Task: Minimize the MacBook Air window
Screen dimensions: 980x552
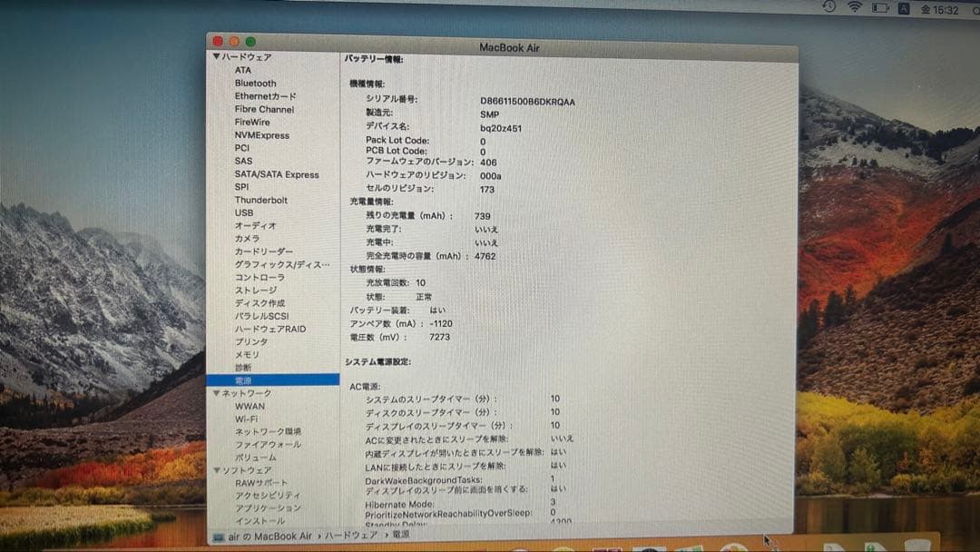Action: click(x=234, y=41)
